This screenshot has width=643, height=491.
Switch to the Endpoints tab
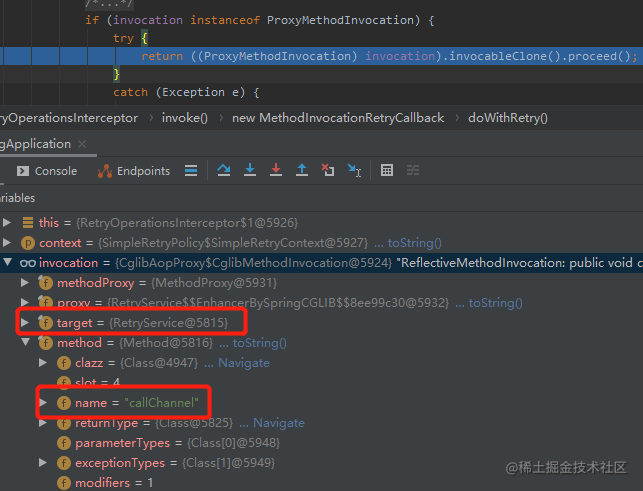(134, 171)
